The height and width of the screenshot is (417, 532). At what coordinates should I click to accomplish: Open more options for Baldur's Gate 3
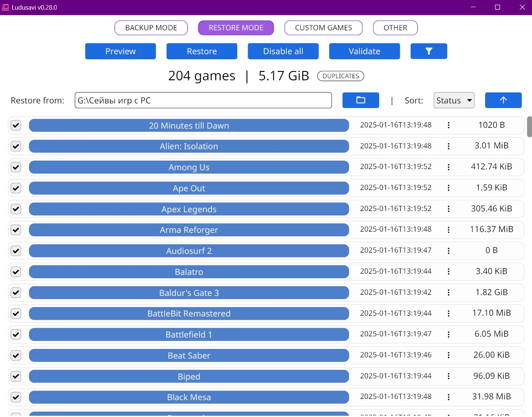click(448, 293)
